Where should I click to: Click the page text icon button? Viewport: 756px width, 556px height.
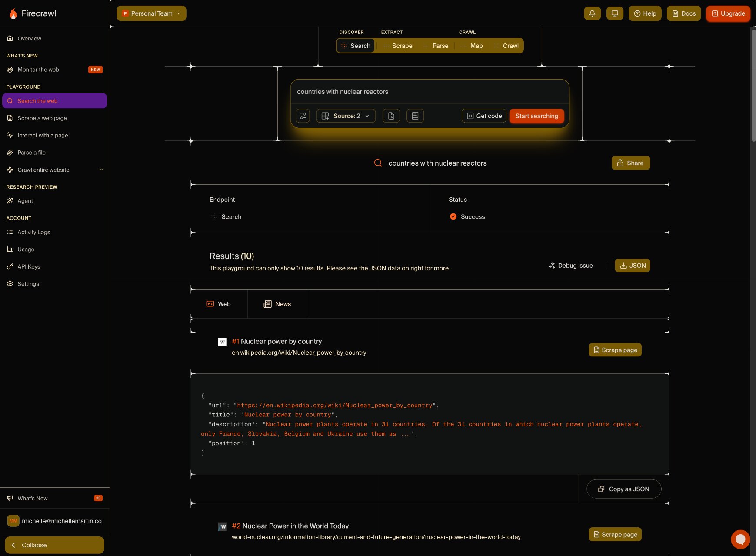click(x=415, y=116)
